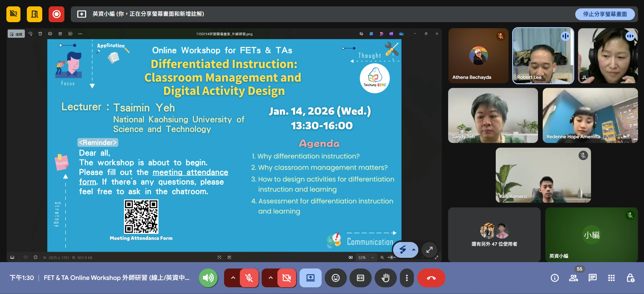Expand camera video settings chevron

coord(271,278)
